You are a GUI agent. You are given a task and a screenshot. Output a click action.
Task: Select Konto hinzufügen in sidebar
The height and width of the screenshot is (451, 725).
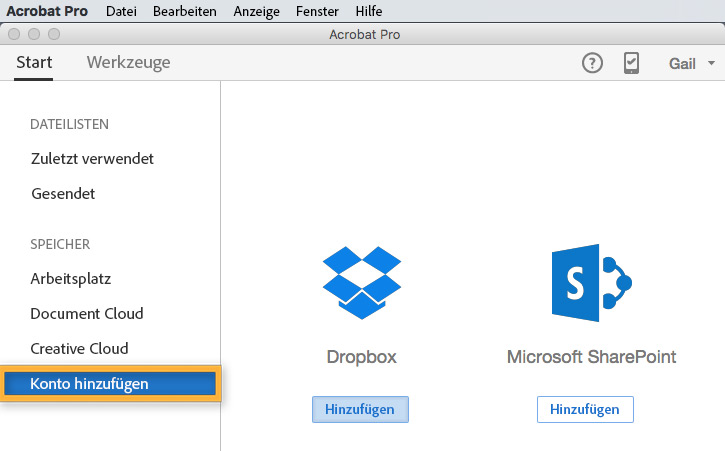pos(110,383)
